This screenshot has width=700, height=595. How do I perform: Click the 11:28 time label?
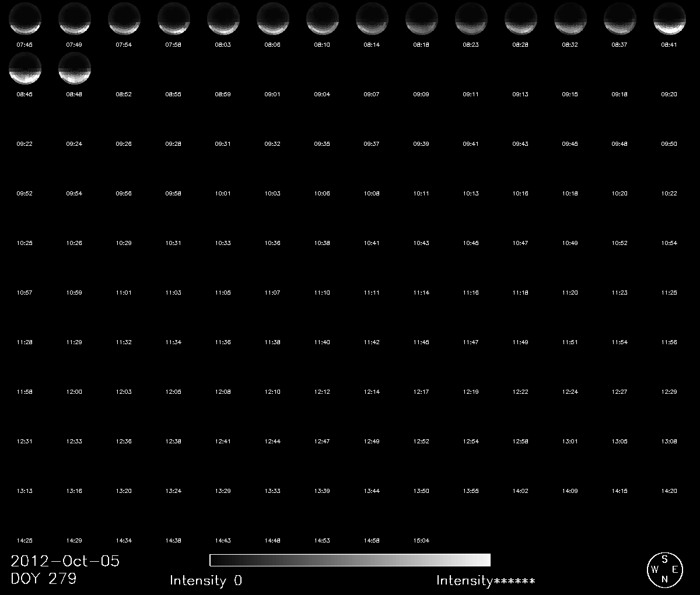24,342
